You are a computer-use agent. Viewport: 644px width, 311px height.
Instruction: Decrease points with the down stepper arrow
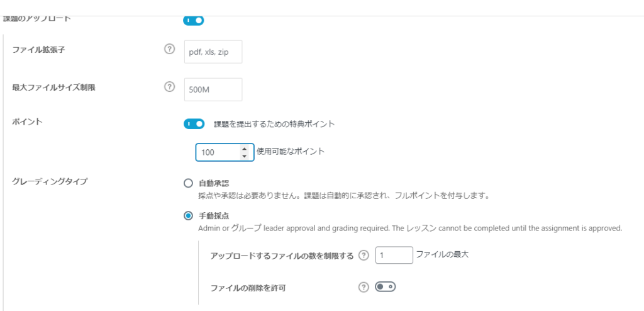click(245, 156)
